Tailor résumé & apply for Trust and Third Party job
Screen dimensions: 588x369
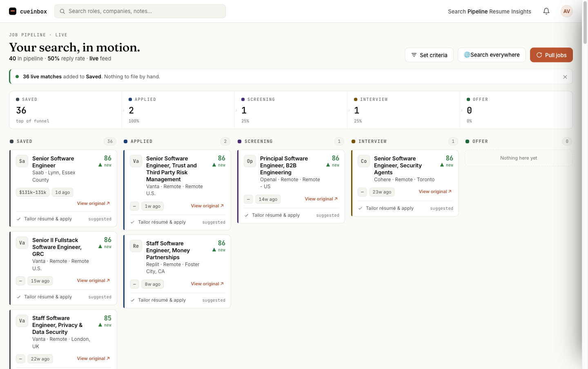tap(178, 222)
